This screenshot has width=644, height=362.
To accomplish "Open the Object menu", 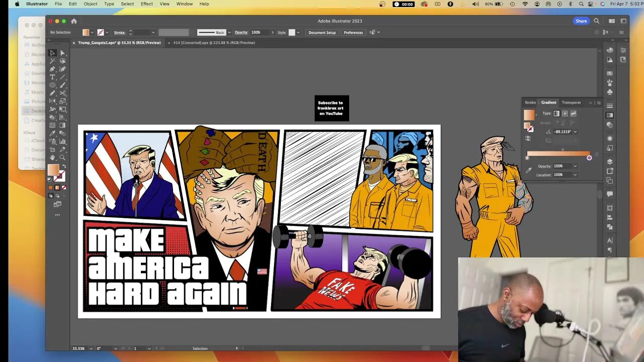I will coord(91,4).
